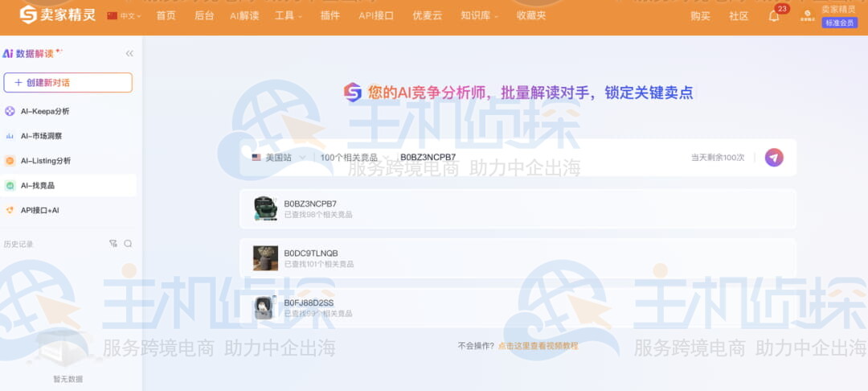Click the AI-市场洞察 chart icon
The width and height of the screenshot is (868, 391).
(10, 136)
